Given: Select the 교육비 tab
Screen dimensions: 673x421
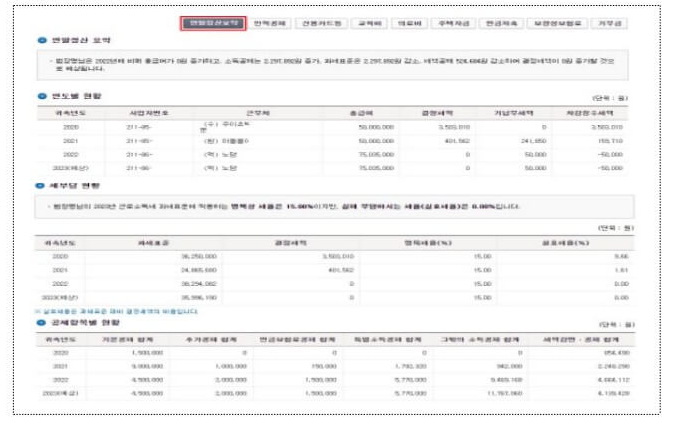Looking at the screenshot, I should 369,23.
